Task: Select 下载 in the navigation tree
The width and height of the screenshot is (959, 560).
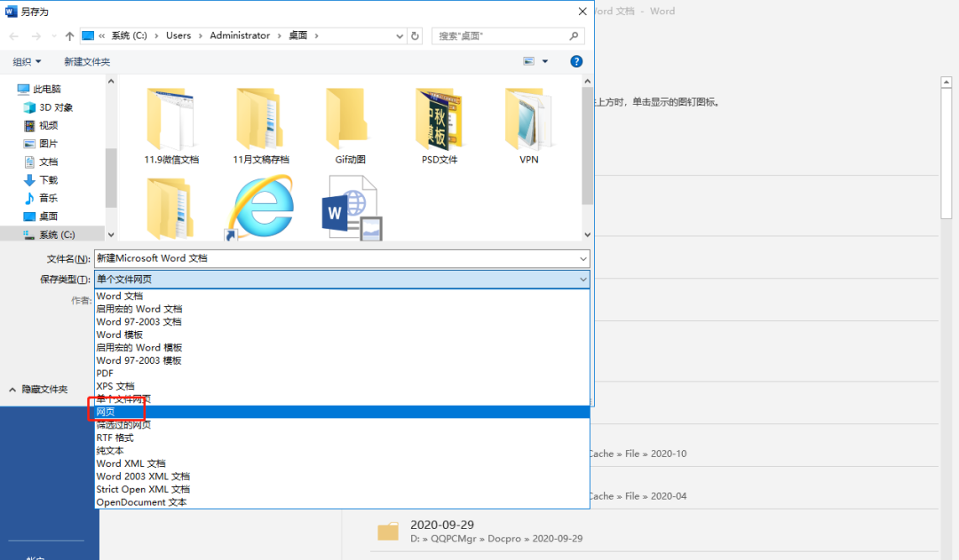Action: tap(49, 180)
